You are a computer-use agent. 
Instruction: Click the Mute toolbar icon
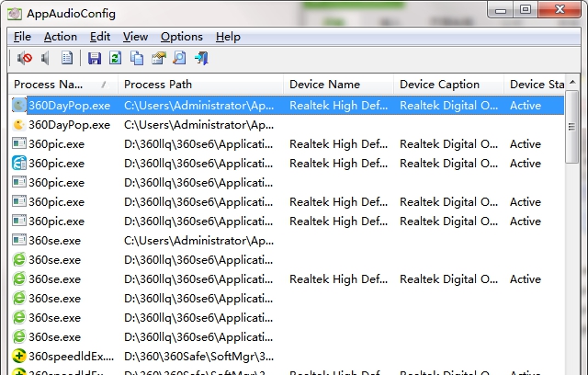pos(25,59)
